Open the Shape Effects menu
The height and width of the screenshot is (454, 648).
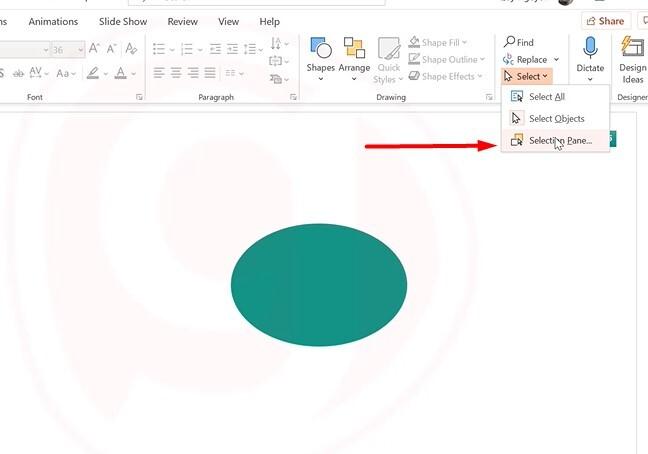[x=445, y=76]
